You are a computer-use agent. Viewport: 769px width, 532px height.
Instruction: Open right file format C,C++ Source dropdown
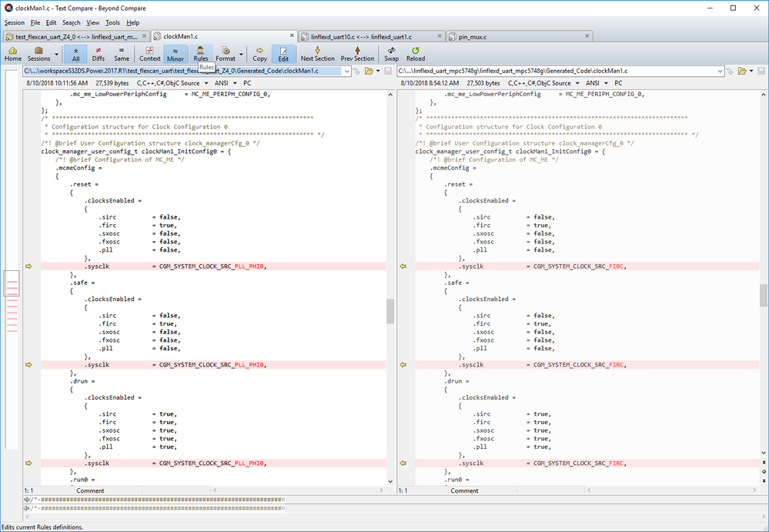[x=543, y=83]
